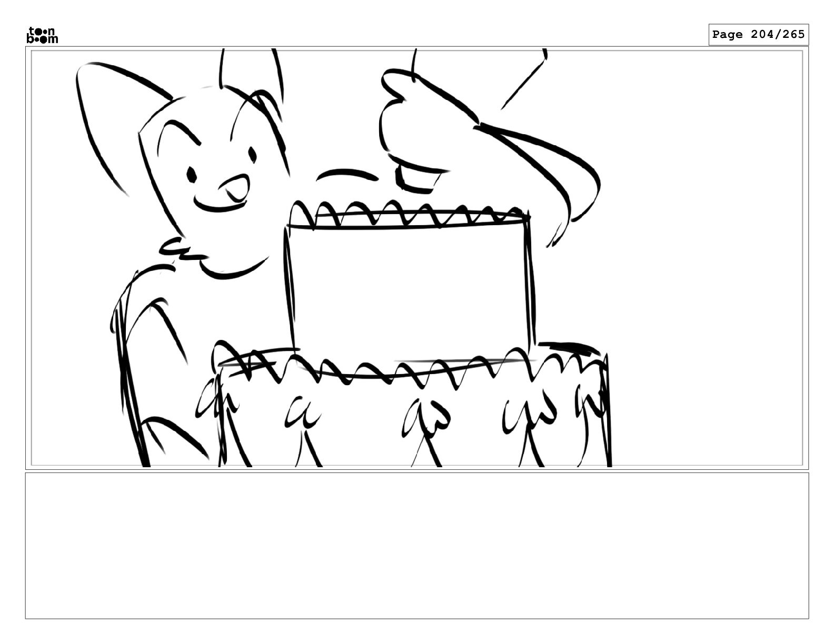Select the character's nose
Viewport: 834px width, 644px height.
click(x=234, y=188)
